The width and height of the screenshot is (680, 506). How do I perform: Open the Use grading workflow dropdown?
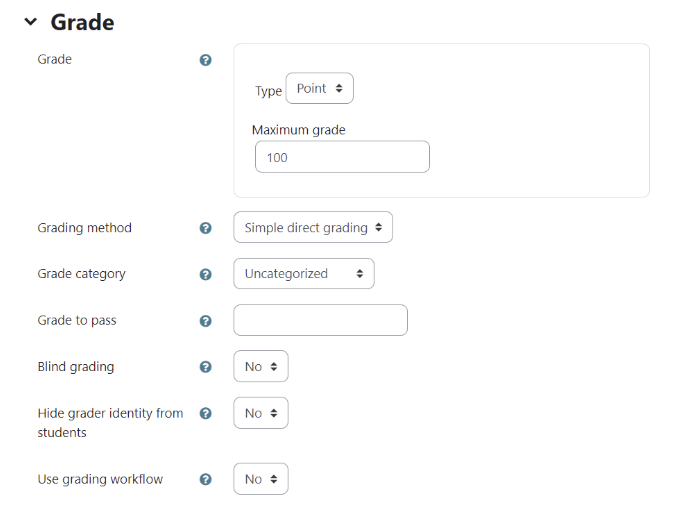[260, 479]
